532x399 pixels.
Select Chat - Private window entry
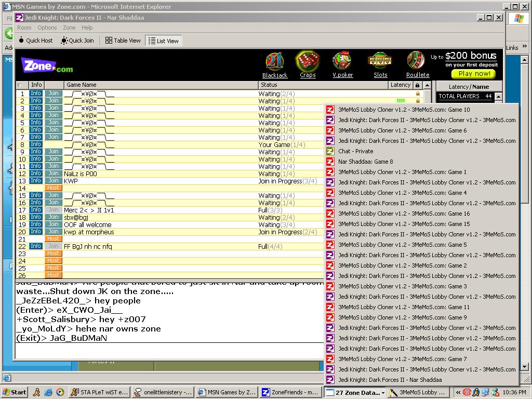pos(421,151)
